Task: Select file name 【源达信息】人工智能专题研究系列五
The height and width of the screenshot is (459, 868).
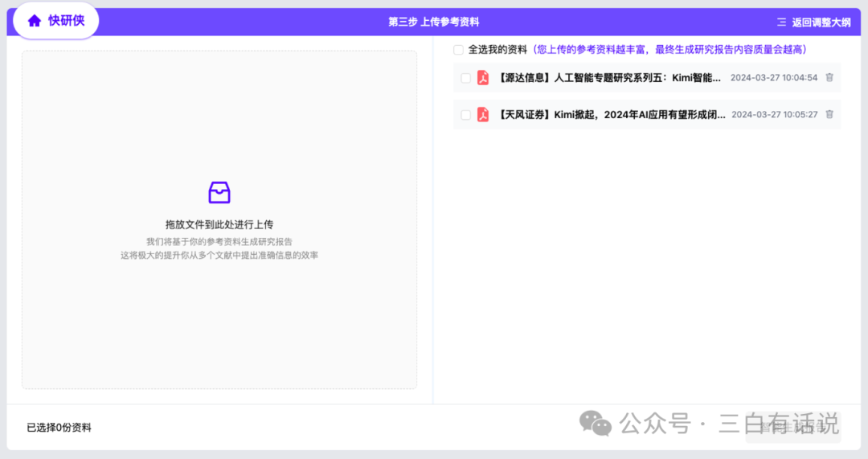Action: (608, 77)
